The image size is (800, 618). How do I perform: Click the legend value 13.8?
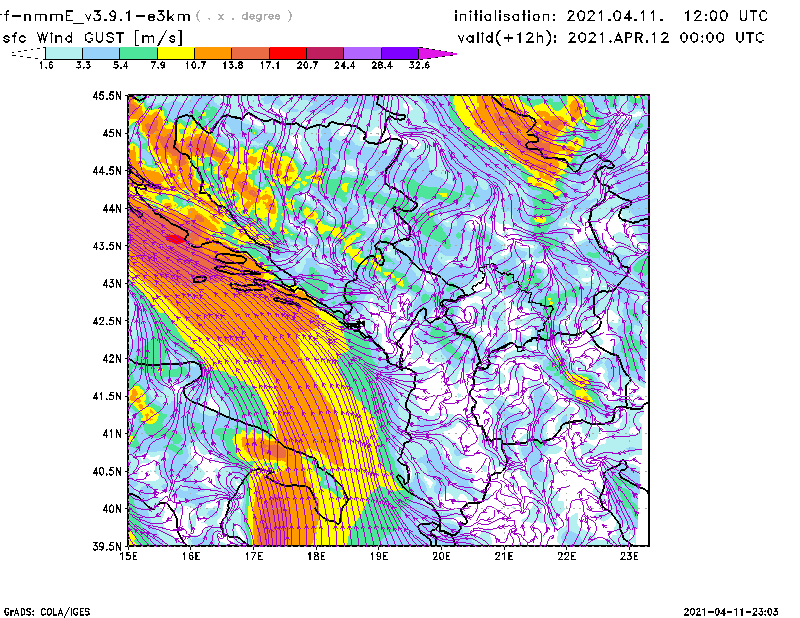[x=233, y=65]
